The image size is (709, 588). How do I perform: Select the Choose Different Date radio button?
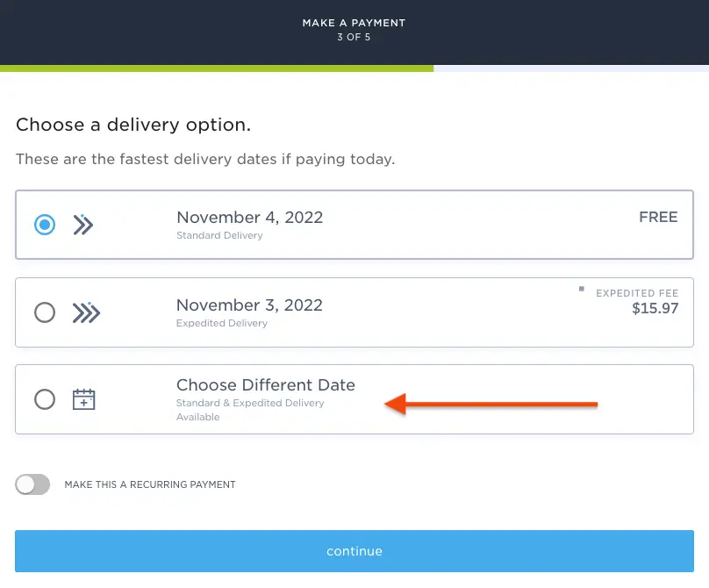click(45, 399)
